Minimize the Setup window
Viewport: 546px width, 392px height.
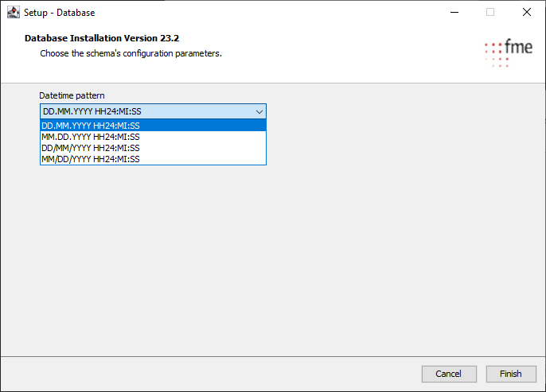click(x=454, y=13)
